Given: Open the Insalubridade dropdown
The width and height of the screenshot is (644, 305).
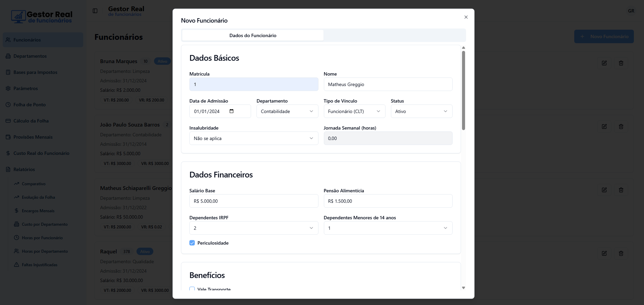Looking at the screenshot, I should click(x=254, y=138).
